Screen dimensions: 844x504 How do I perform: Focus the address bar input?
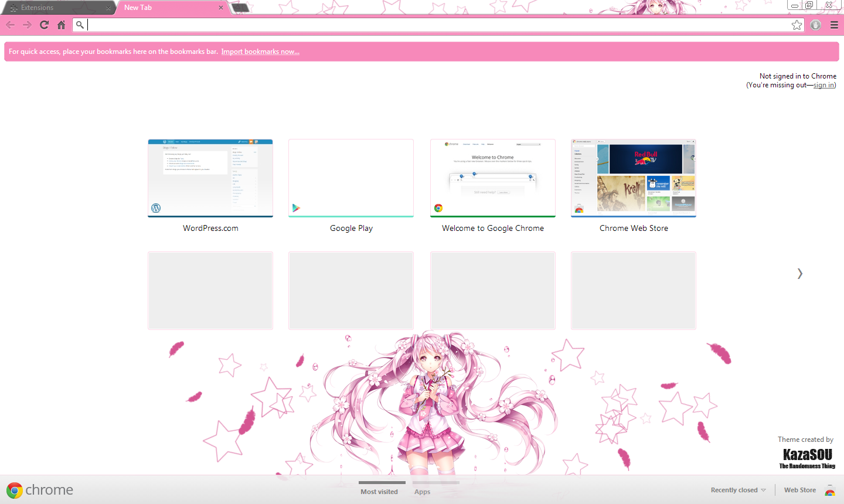click(x=438, y=25)
